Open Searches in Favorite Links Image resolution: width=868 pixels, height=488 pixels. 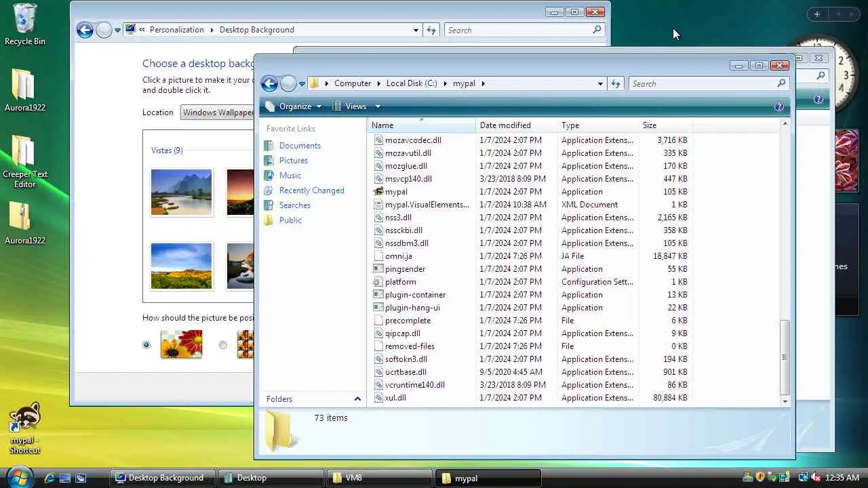pyautogui.click(x=294, y=205)
